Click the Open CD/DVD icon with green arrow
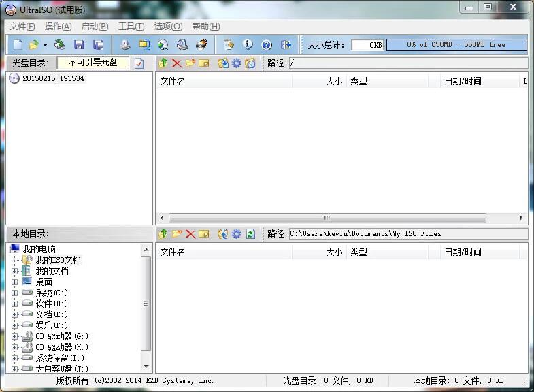 point(60,45)
